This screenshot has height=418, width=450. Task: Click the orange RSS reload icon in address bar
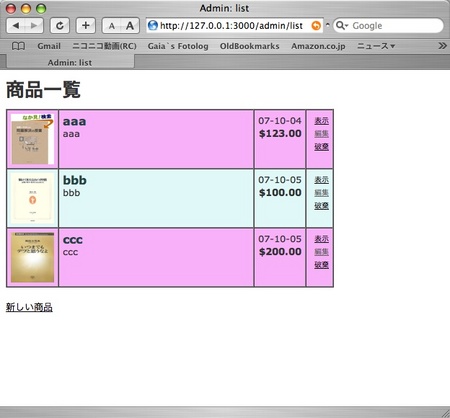click(x=316, y=26)
